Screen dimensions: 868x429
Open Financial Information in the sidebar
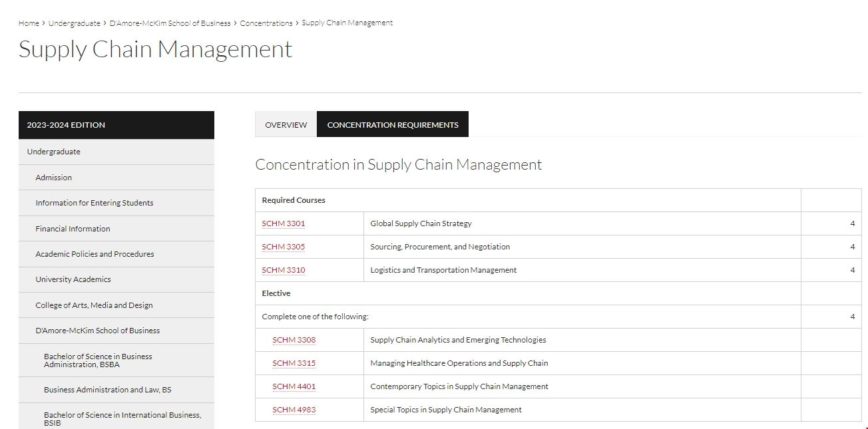coord(73,229)
